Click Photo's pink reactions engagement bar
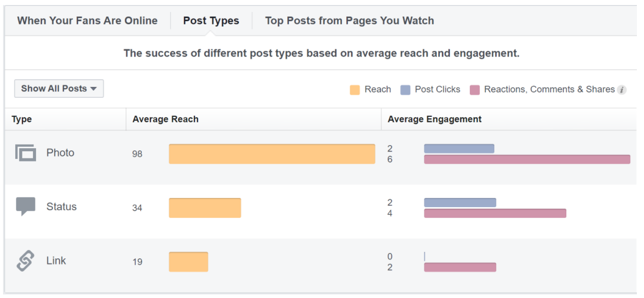 point(527,159)
